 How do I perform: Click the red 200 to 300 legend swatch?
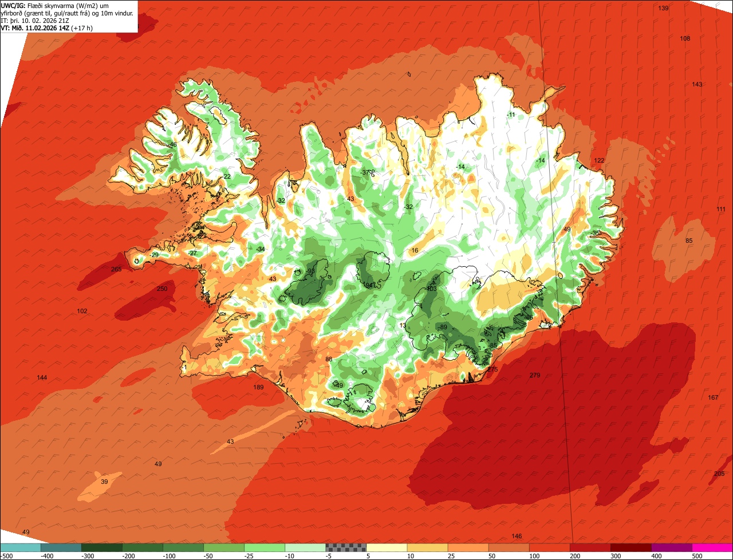[589, 547]
